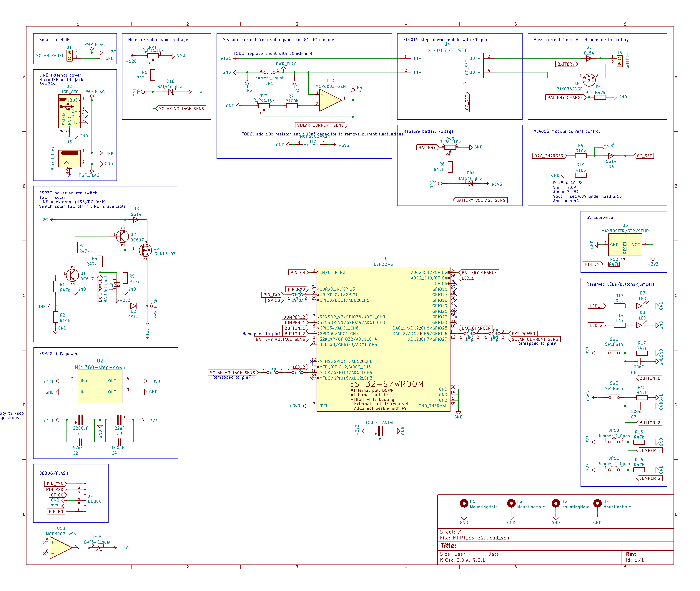Image resolution: width=700 pixels, height=591 pixels.
Task: Select the current_shunt jumper JP1
Action: coord(269,72)
